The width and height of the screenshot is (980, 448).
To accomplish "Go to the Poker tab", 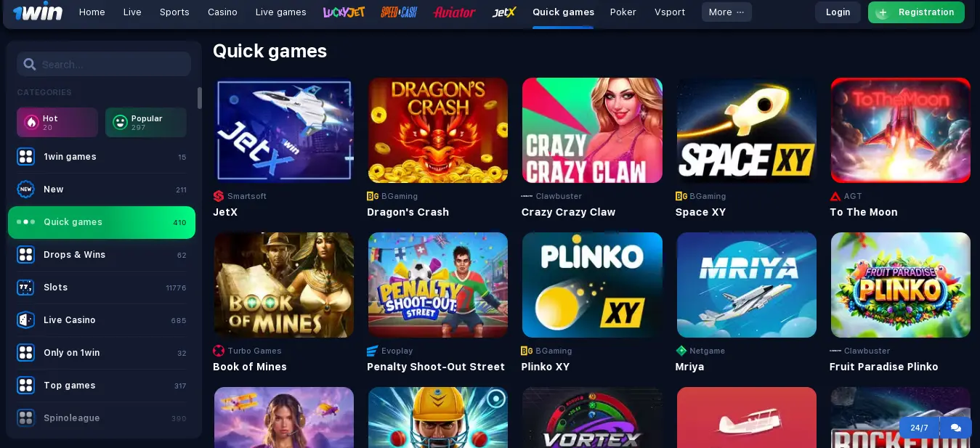I will pos(623,12).
